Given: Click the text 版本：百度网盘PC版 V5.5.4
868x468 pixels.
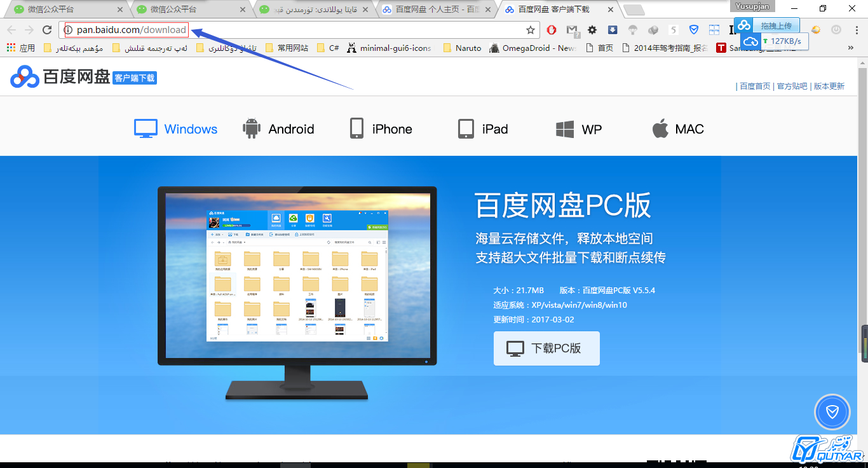Looking at the screenshot, I should tap(607, 291).
